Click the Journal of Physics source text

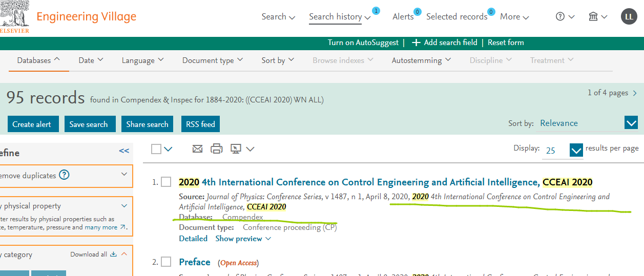pyautogui.click(x=263, y=197)
